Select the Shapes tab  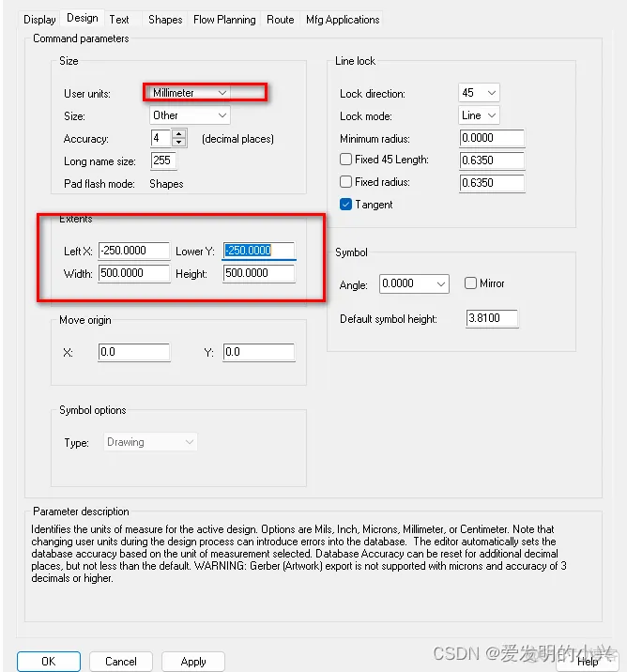coord(165,19)
